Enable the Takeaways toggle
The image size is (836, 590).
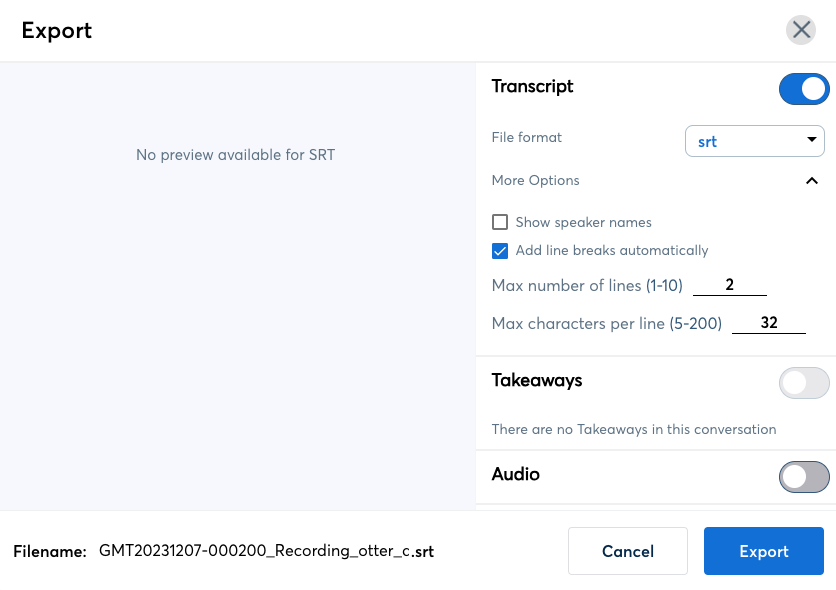pyautogui.click(x=803, y=382)
